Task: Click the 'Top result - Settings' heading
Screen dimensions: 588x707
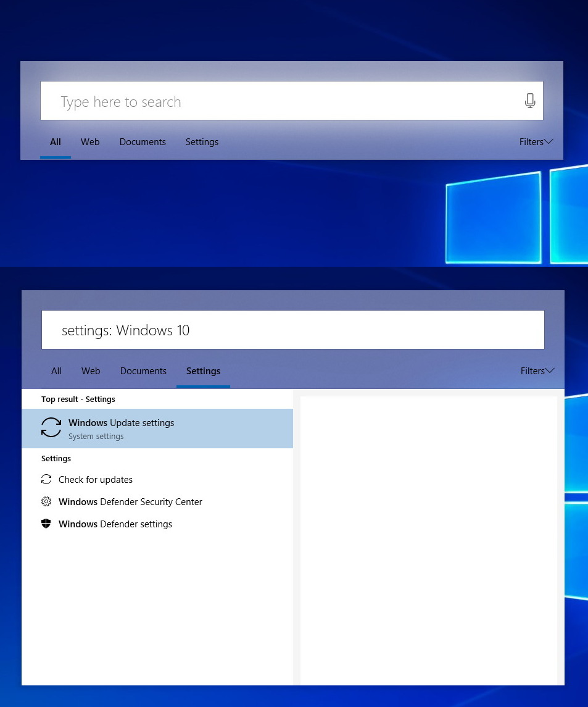Action: tap(78, 399)
